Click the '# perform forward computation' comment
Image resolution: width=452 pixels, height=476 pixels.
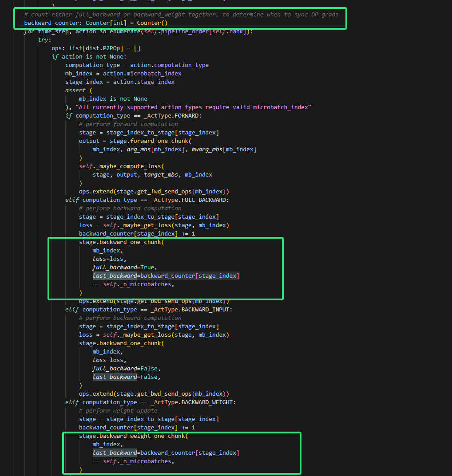tap(128, 124)
